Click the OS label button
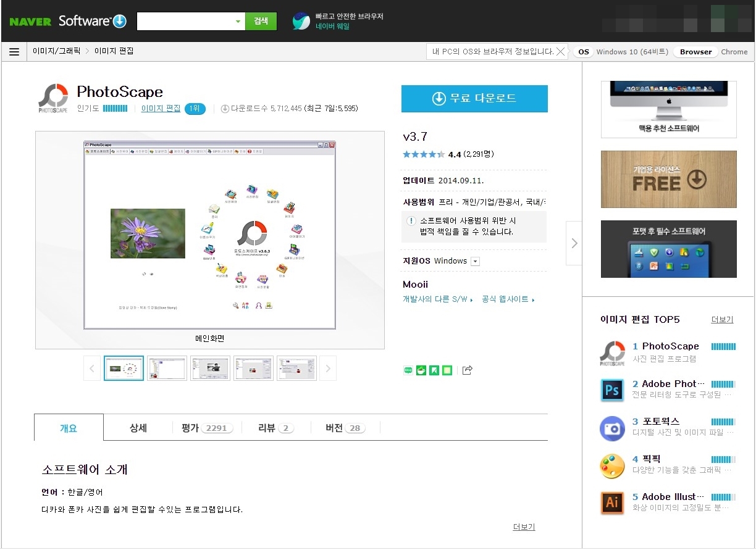Image resolution: width=756 pixels, height=550 pixels. click(583, 52)
